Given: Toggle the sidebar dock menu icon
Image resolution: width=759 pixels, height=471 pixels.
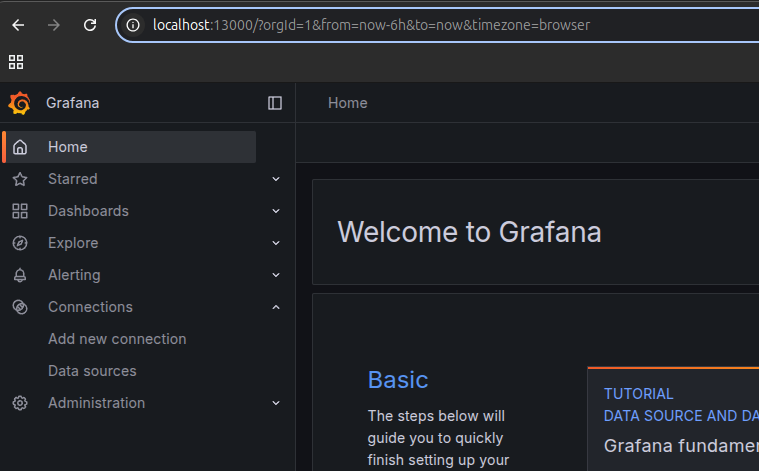Looking at the screenshot, I should 275,103.
